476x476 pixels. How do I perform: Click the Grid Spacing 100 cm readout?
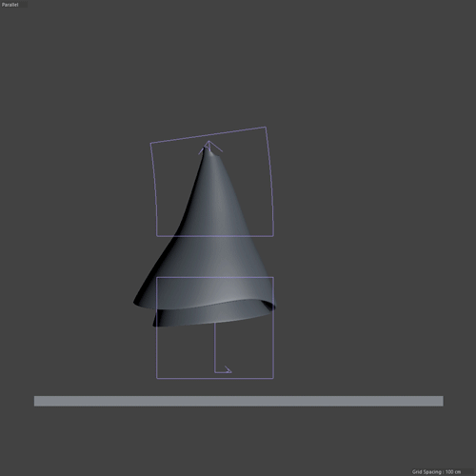[x=436, y=471]
